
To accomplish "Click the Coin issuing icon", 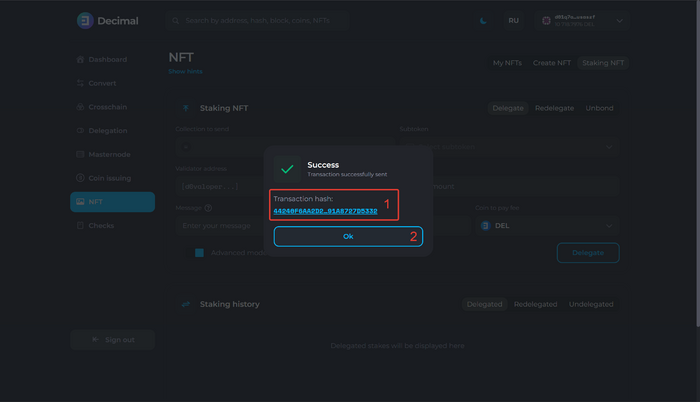I will point(80,178).
